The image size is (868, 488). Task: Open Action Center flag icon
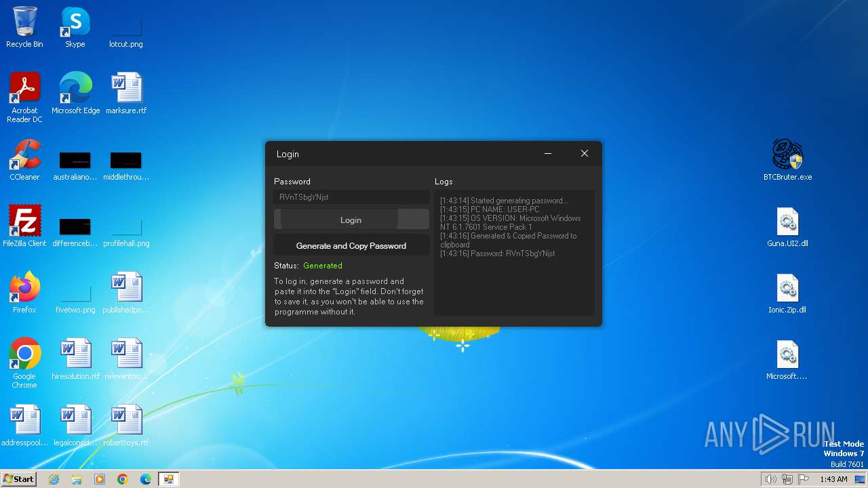[x=804, y=479]
